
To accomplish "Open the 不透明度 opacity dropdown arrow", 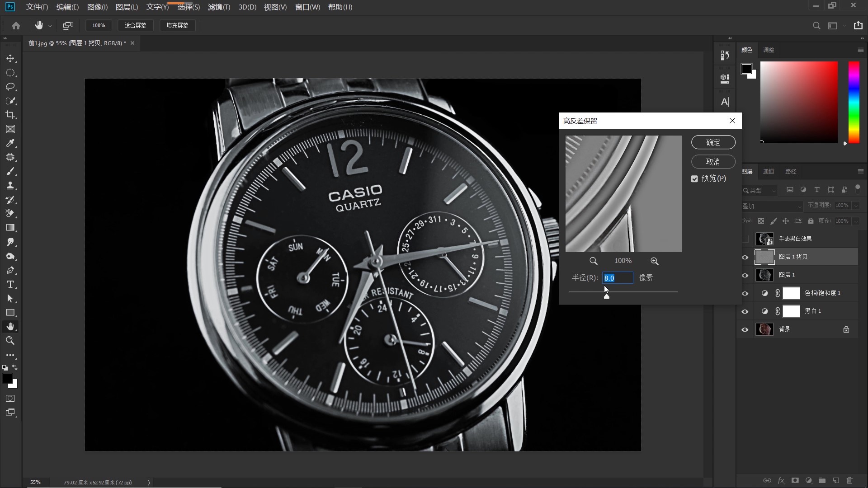I will click(856, 206).
